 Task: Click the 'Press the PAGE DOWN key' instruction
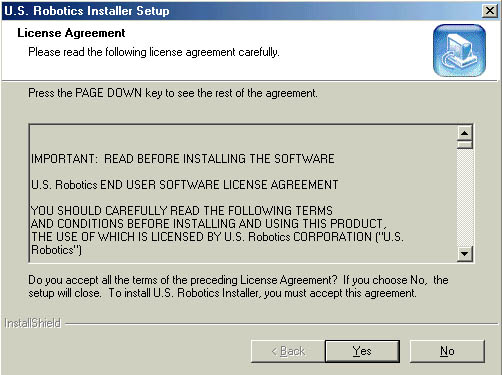point(173,93)
